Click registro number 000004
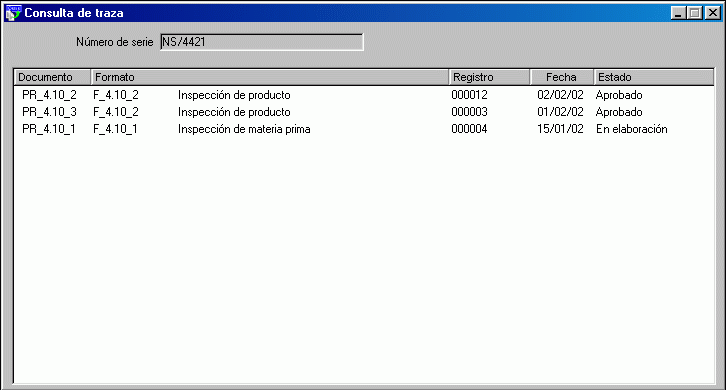Screen dimensions: 726x390 pos(469,129)
